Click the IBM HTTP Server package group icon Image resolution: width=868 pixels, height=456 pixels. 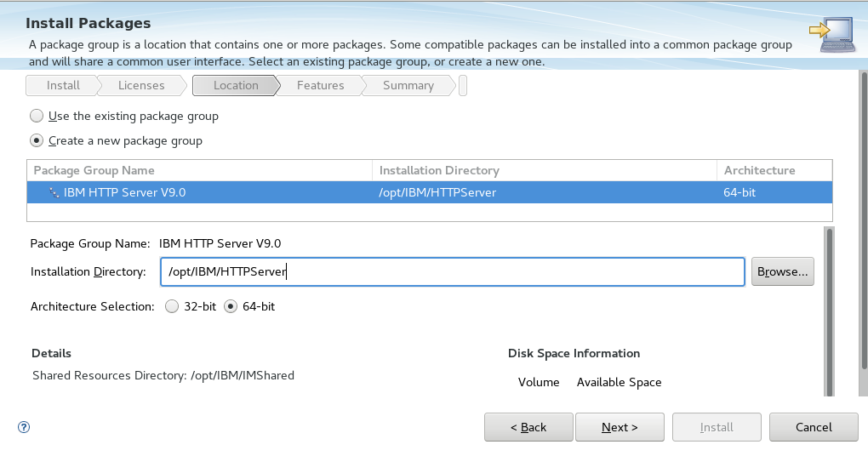tap(54, 192)
